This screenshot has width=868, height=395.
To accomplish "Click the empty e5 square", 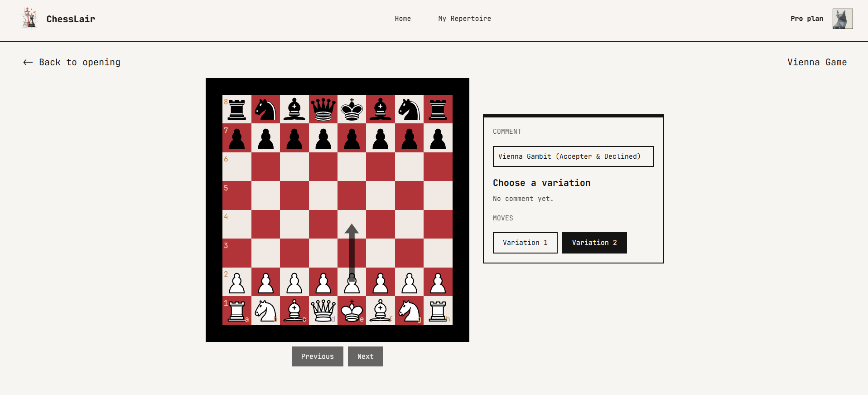I will pyautogui.click(x=352, y=195).
